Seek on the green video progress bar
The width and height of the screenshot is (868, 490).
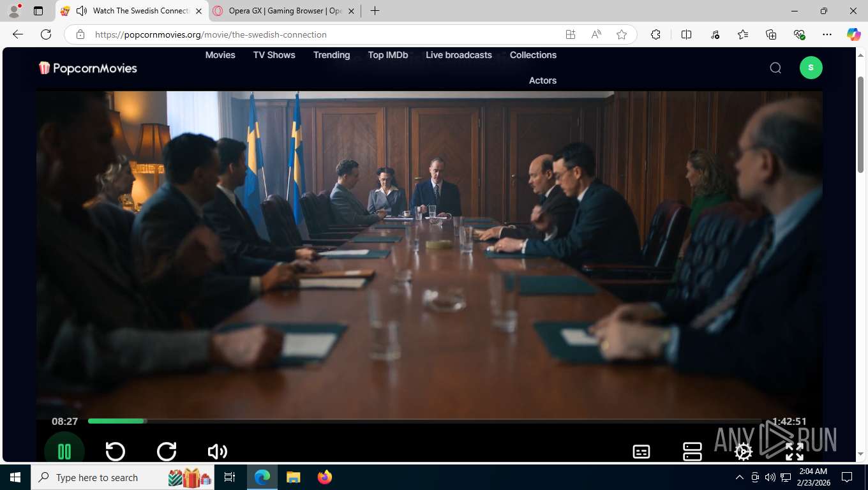[x=424, y=421]
